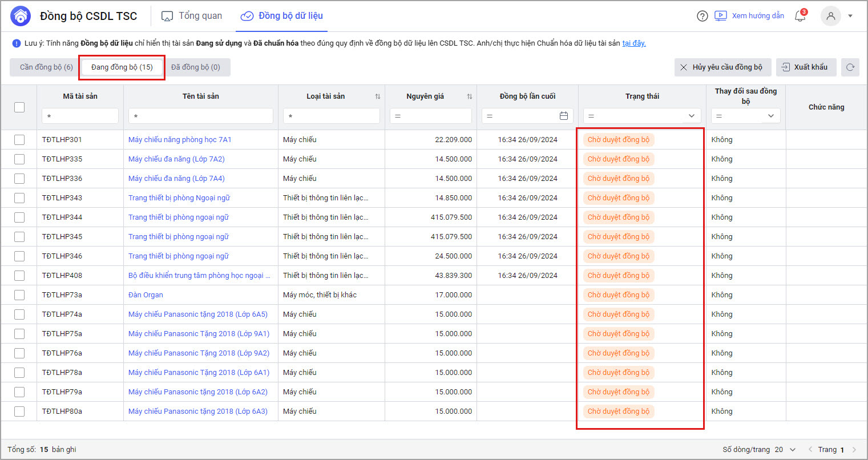Open the Tổng quan tab
Image resolution: width=868 pixels, height=460 pixels.
(192, 16)
